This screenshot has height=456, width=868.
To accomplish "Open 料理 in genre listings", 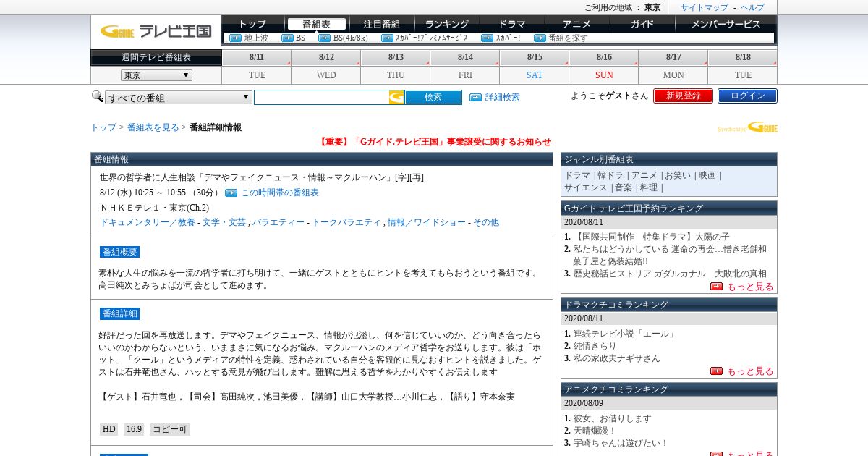I will tap(649, 187).
